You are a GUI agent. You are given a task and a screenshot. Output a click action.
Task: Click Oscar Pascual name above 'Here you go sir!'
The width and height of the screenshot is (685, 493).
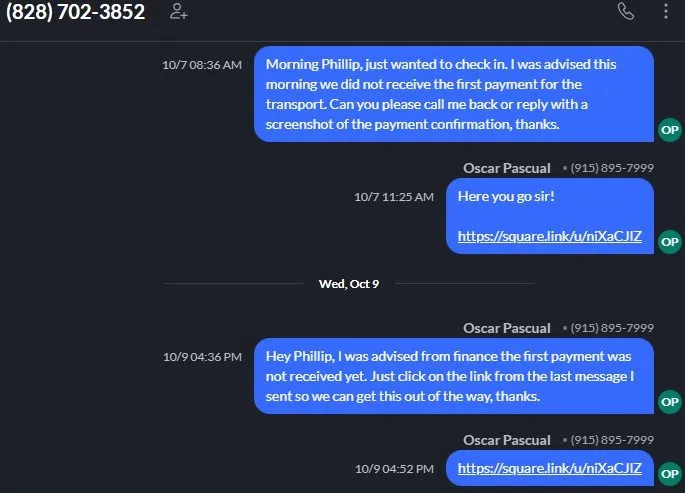click(507, 167)
